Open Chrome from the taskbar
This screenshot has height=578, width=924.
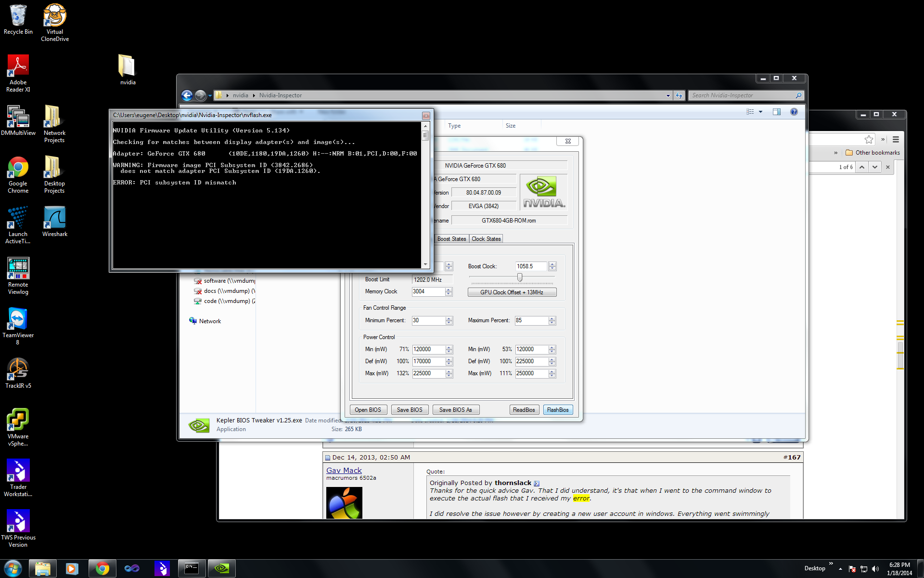[x=102, y=569]
